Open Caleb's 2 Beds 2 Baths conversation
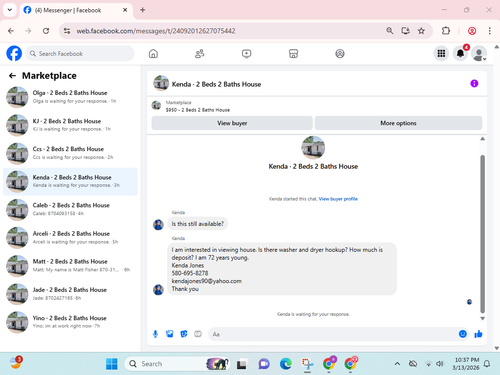Viewport: 500px width, 375px height. click(x=70, y=209)
